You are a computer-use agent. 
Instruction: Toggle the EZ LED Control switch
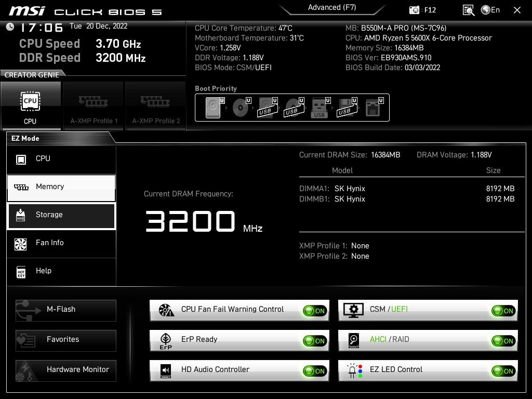503,371
